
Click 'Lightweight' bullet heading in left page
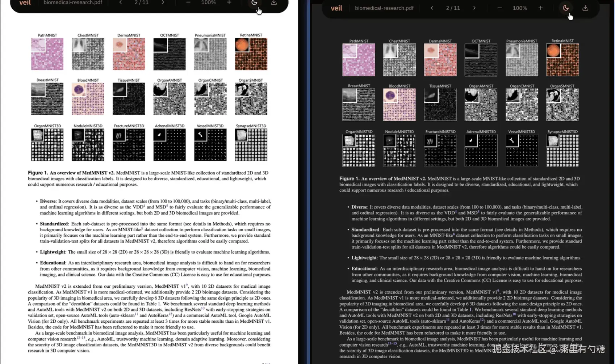tap(53, 252)
